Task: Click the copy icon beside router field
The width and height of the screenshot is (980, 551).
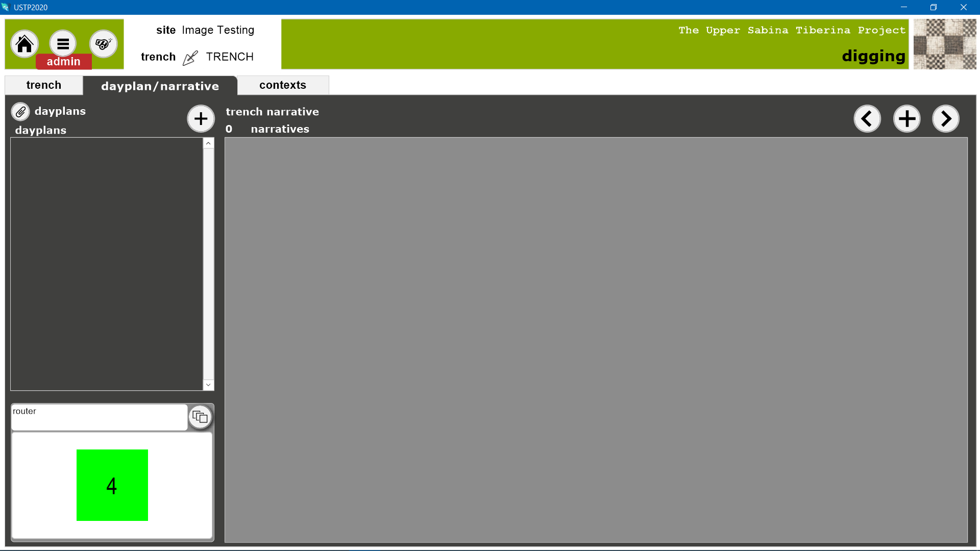Action: [x=200, y=417]
